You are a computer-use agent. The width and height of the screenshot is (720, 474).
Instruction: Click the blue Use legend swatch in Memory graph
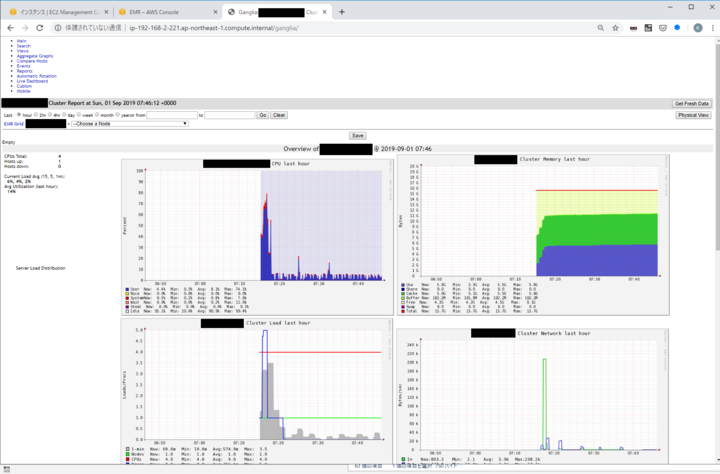tap(403, 285)
